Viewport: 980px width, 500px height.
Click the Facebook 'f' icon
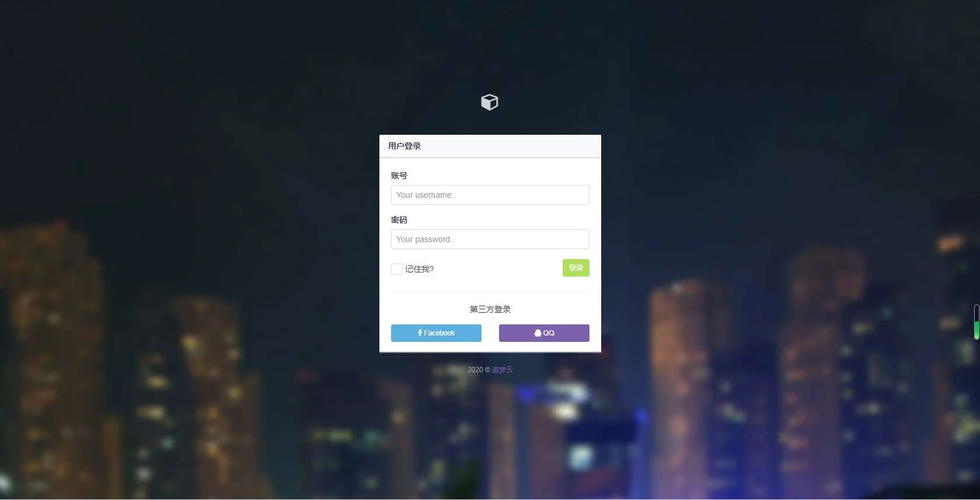[420, 333]
